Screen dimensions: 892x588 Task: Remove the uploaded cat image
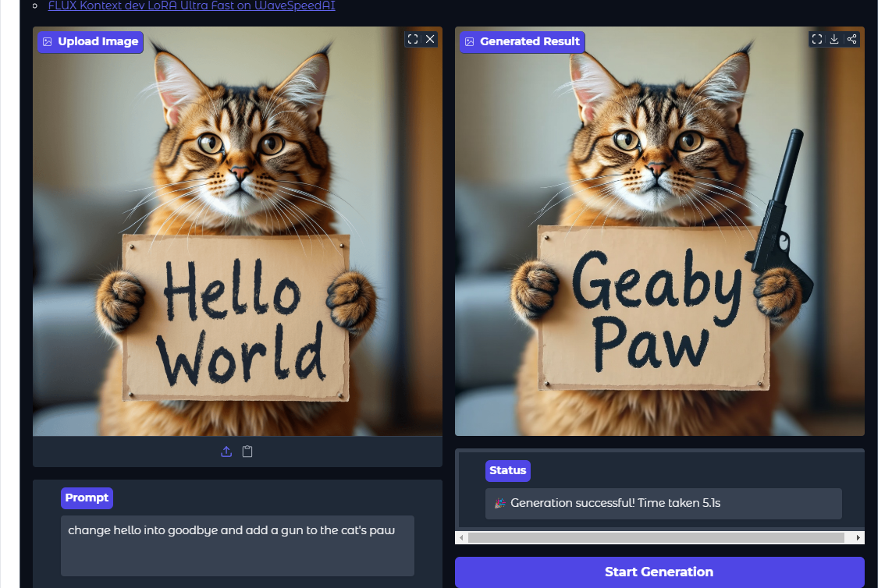[430, 39]
